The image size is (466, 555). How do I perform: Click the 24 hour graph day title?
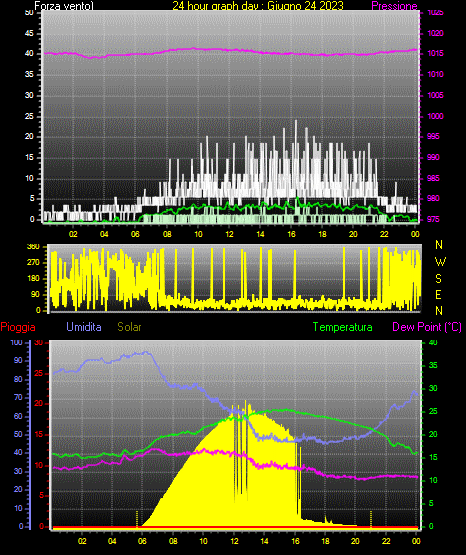(258, 6)
